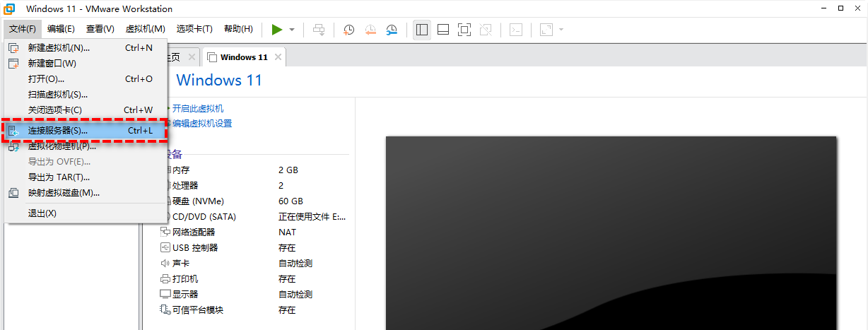
Task: Click the send Ctrl+Alt+Del toolbar icon
Action: tap(319, 30)
